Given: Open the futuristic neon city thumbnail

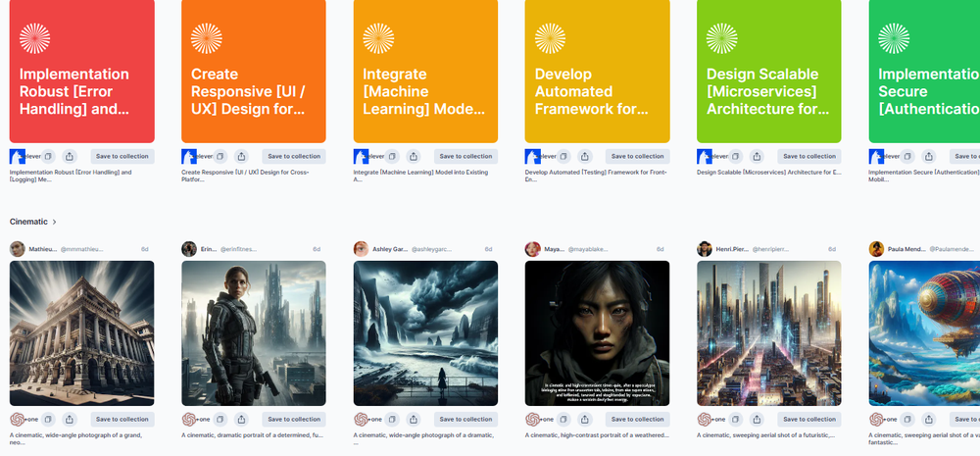Looking at the screenshot, I should pos(768,333).
